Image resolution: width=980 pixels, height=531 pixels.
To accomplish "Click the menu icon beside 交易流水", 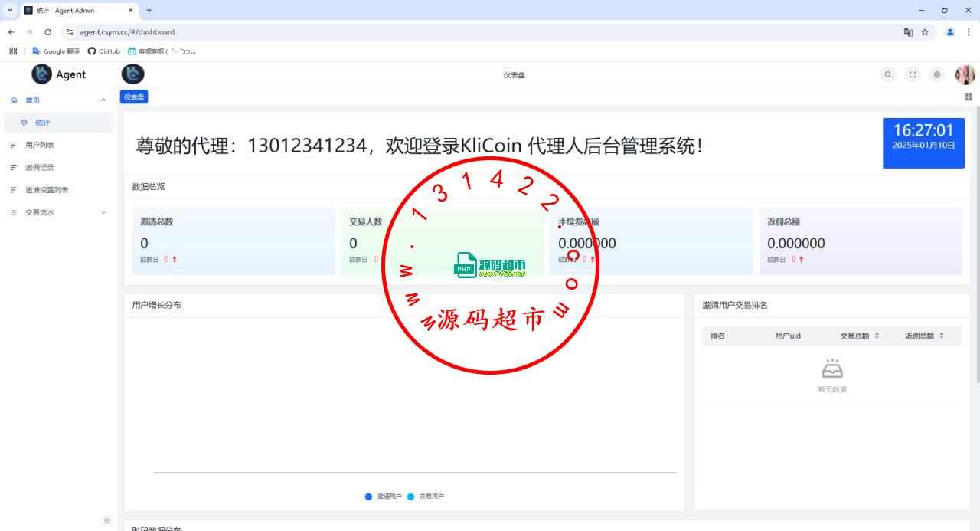I will (x=13, y=212).
